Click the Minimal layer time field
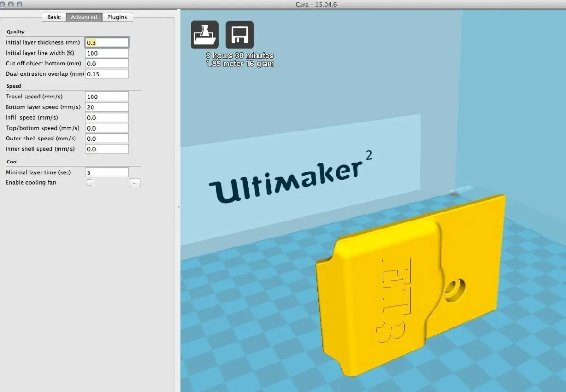 tap(107, 172)
